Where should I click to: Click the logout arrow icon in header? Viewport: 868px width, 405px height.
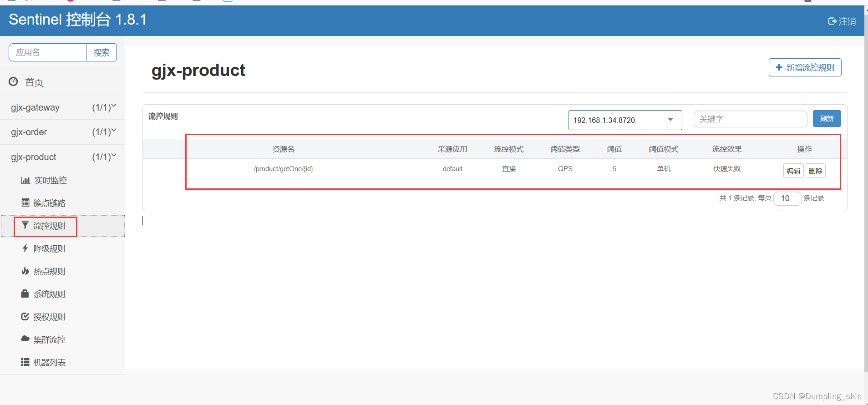[x=832, y=21]
